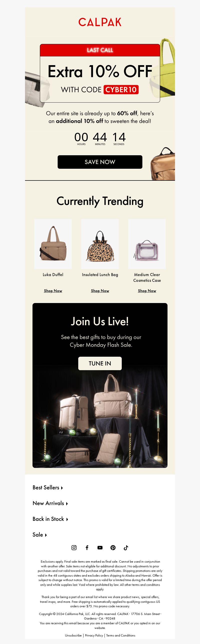Open the TikTok icon link

tap(126, 547)
